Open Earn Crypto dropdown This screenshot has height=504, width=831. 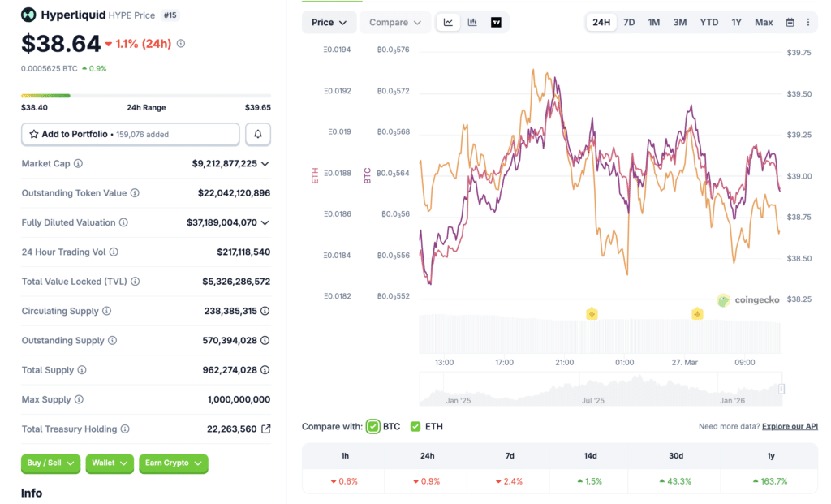[174, 463]
